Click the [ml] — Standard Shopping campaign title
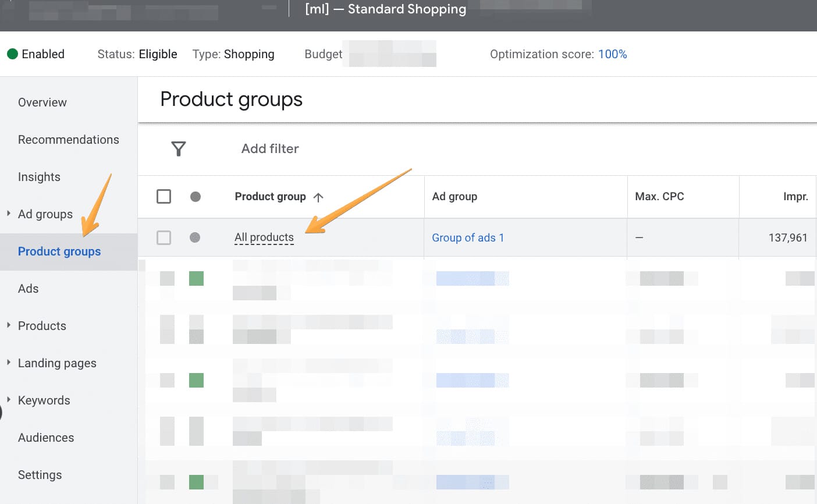 (x=385, y=9)
